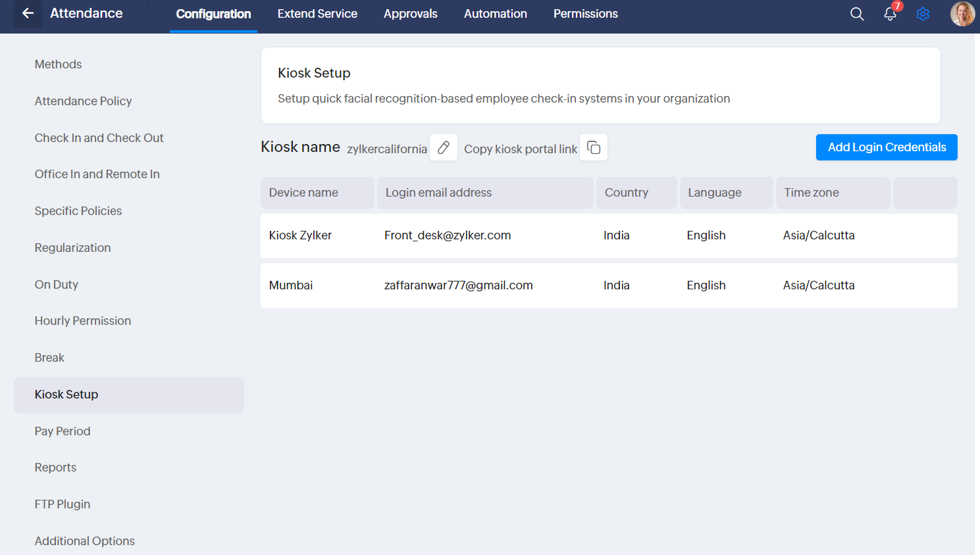Open the Permissions tab
This screenshot has width=980, height=555.
586,14
